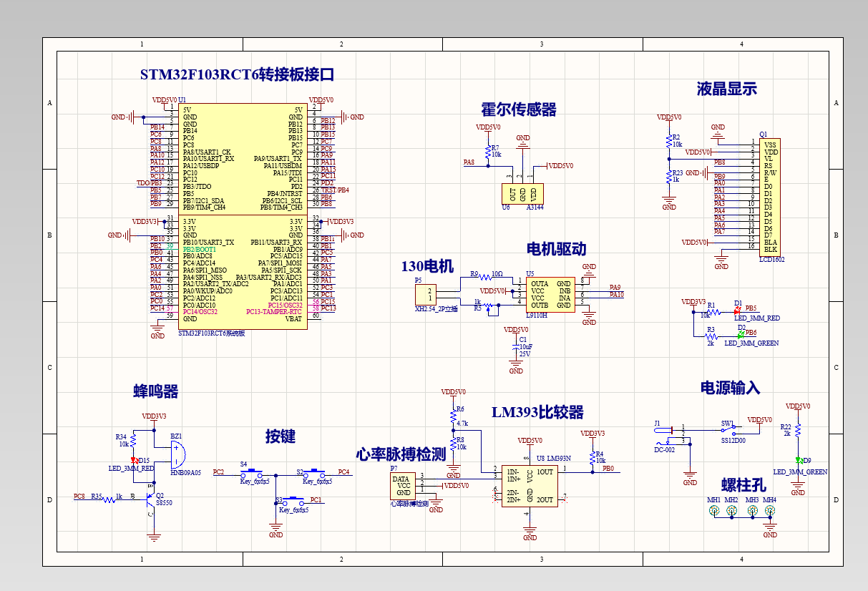Select the D1 LED_3MM_RED diode symbol
Screen dimensions: 868x591
tap(736, 311)
